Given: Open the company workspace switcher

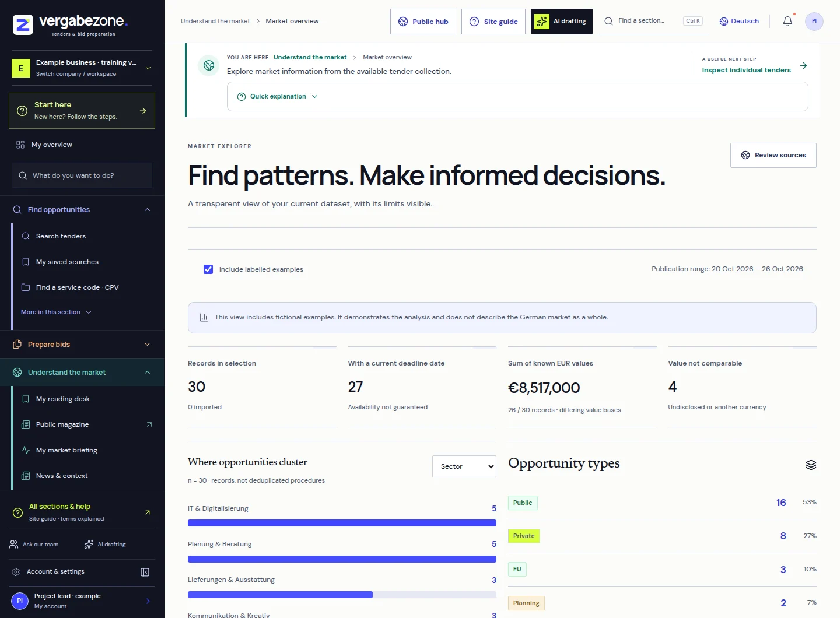Looking at the screenshot, I should click(82, 68).
